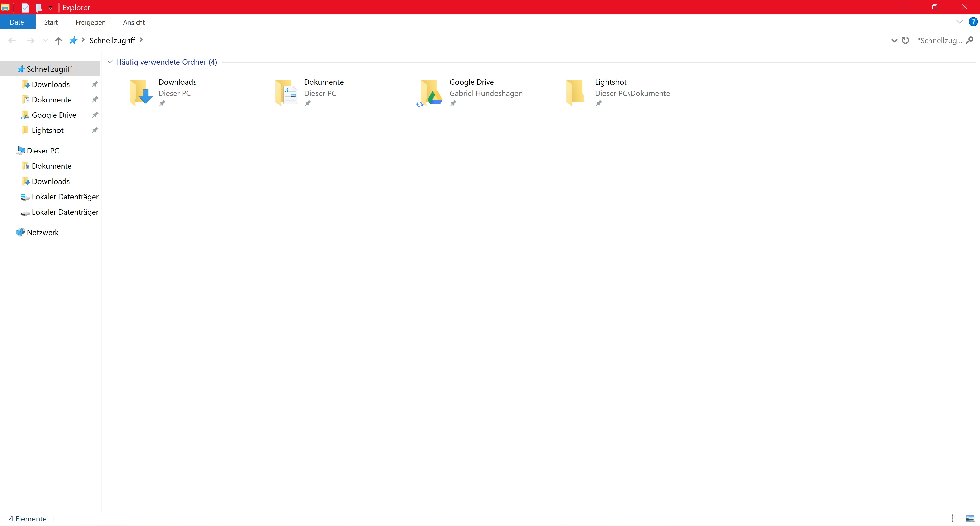
Task: Open the Freigeben ribbon tab
Action: [x=91, y=22]
